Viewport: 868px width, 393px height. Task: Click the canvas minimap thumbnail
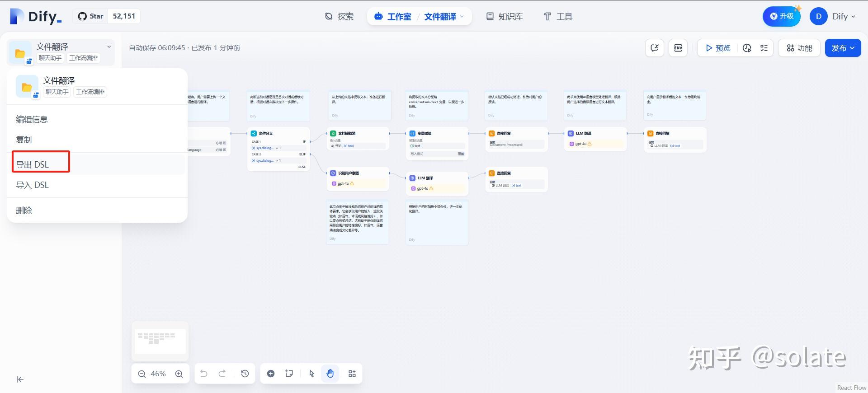point(160,341)
